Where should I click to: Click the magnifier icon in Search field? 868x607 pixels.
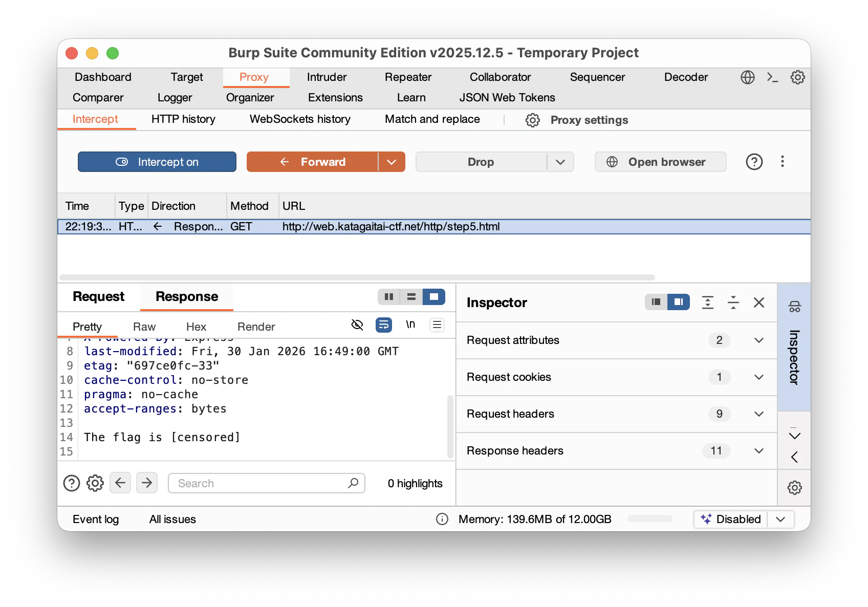(353, 483)
